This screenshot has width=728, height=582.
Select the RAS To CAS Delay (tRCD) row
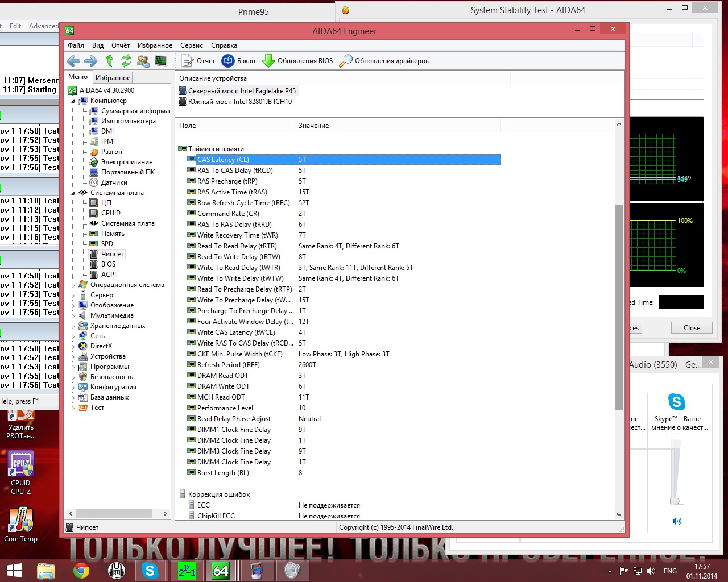[x=344, y=171]
